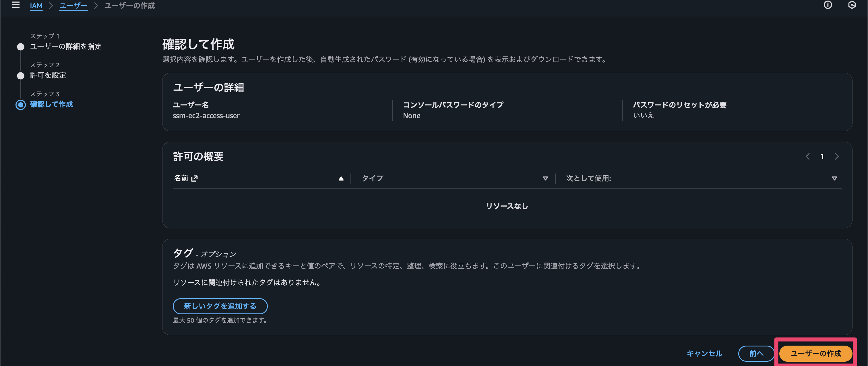Open the Amazon Q assistant icon
The width and height of the screenshot is (868, 366).
pyautogui.click(x=853, y=5)
